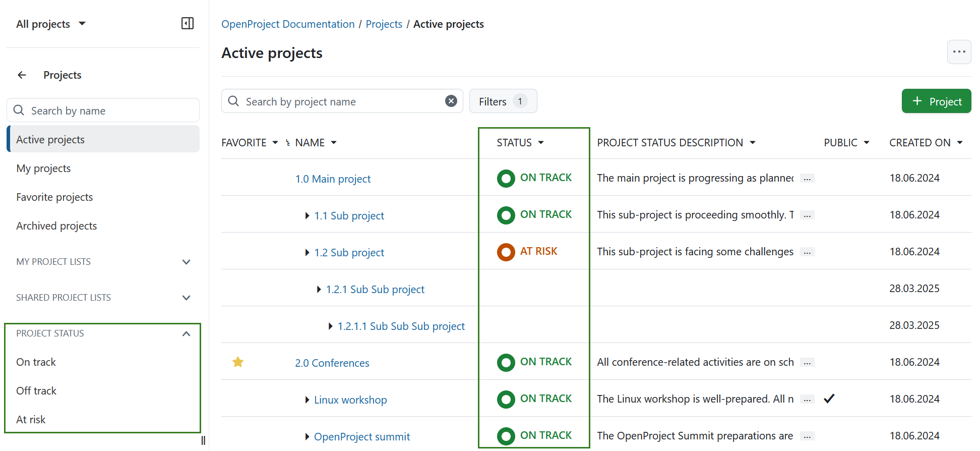Expand description ellipsis for 1.0 Main project
This screenshot has width=980, height=451.
(x=807, y=179)
